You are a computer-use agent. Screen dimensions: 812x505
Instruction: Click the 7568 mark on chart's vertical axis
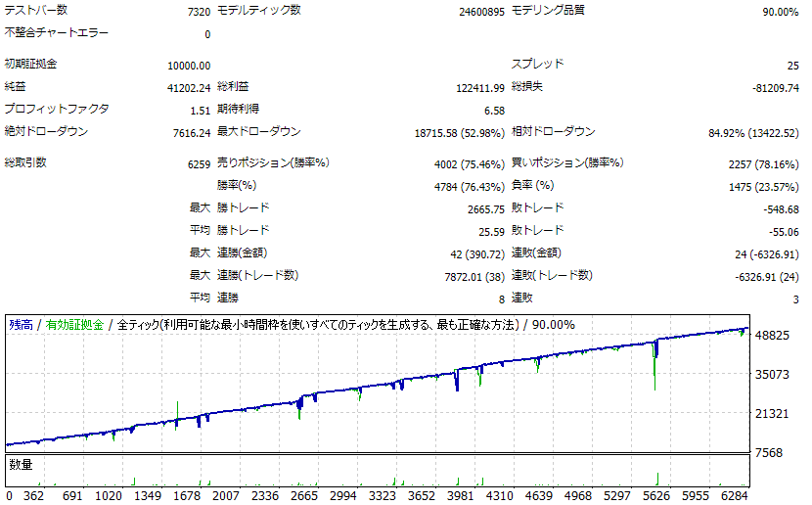point(769,453)
